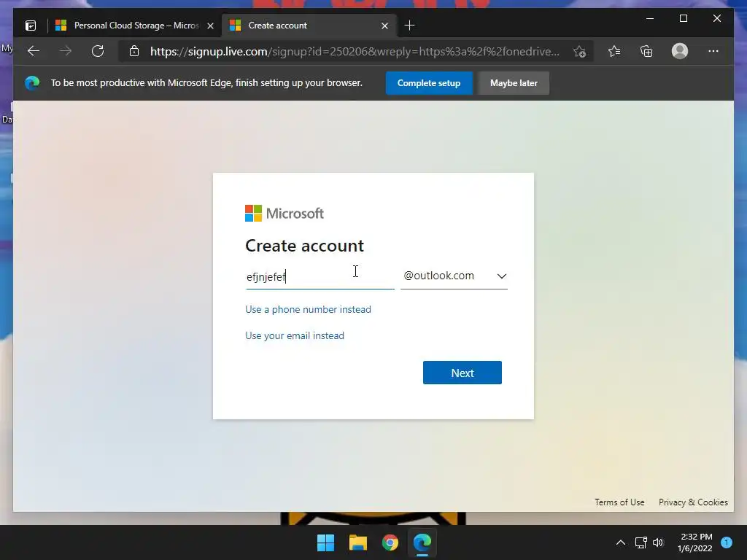This screenshot has width=747, height=560.
Task: Click Complete setup button
Action: 429,83
